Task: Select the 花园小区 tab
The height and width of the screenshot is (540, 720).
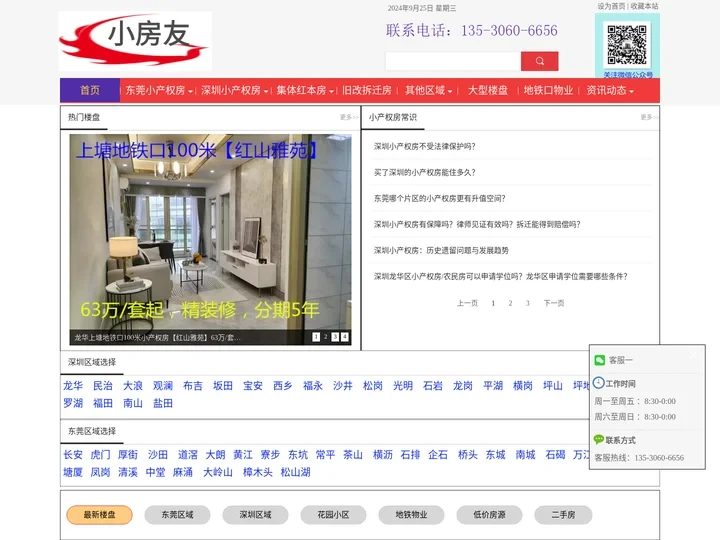Action: pos(333,515)
